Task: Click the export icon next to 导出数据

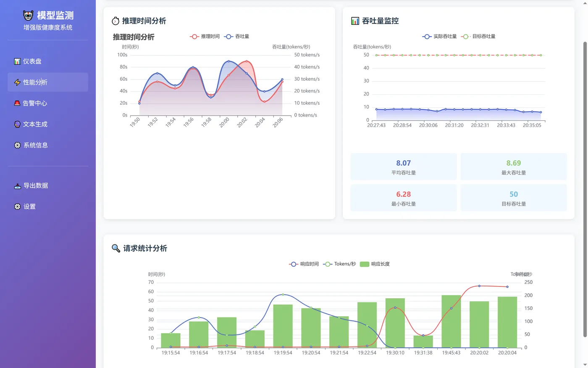Action: pyautogui.click(x=17, y=185)
